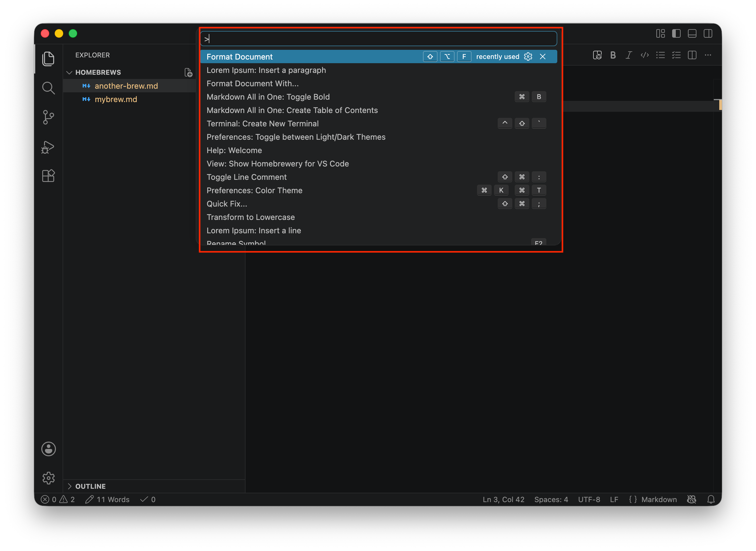Open the Search view
The width and height of the screenshot is (756, 551).
click(x=48, y=88)
